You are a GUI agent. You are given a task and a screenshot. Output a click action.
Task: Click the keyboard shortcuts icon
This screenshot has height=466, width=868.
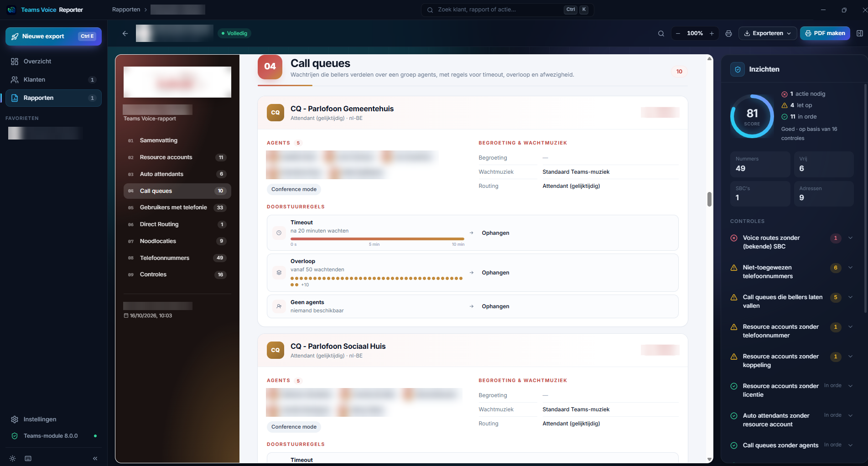28,458
